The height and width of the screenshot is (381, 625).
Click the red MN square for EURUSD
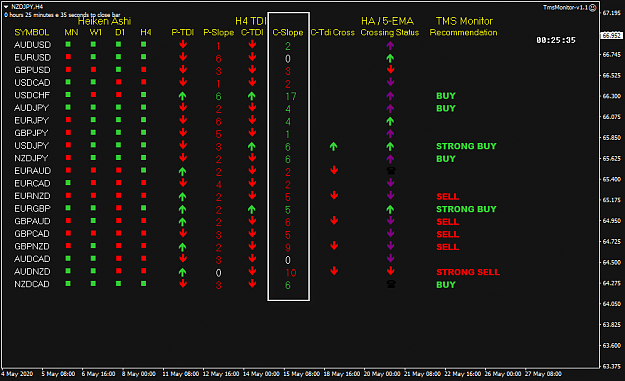click(68, 57)
